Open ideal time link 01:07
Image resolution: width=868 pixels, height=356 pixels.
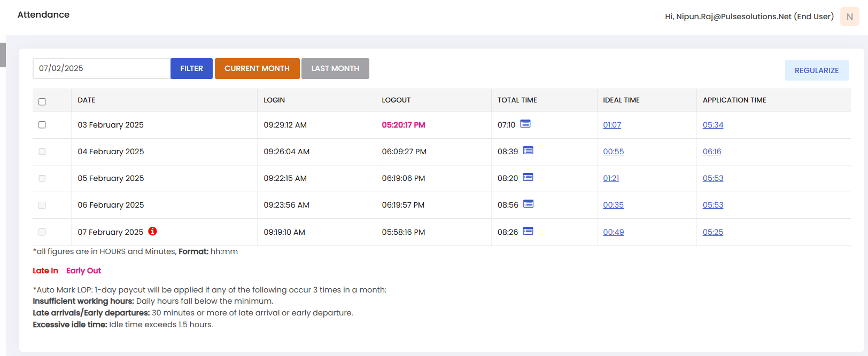coord(612,125)
